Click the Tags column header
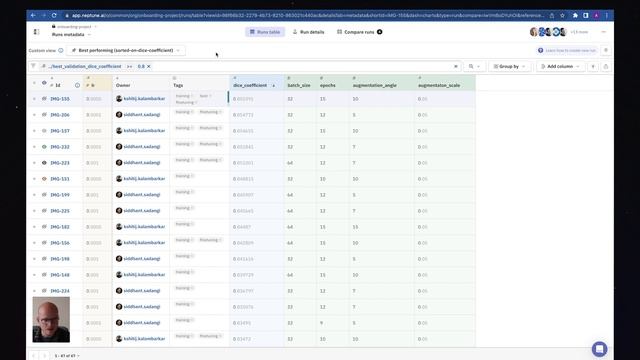 178,85
